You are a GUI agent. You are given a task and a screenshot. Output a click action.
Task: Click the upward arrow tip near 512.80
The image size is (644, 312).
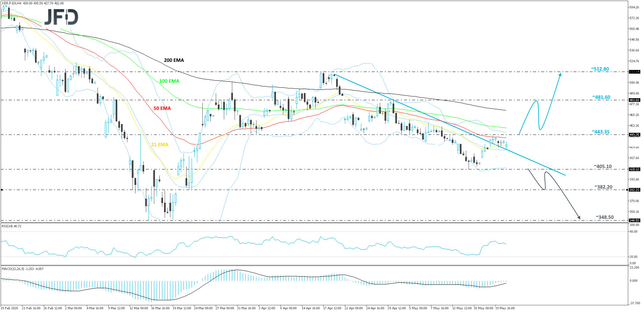click(x=560, y=74)
